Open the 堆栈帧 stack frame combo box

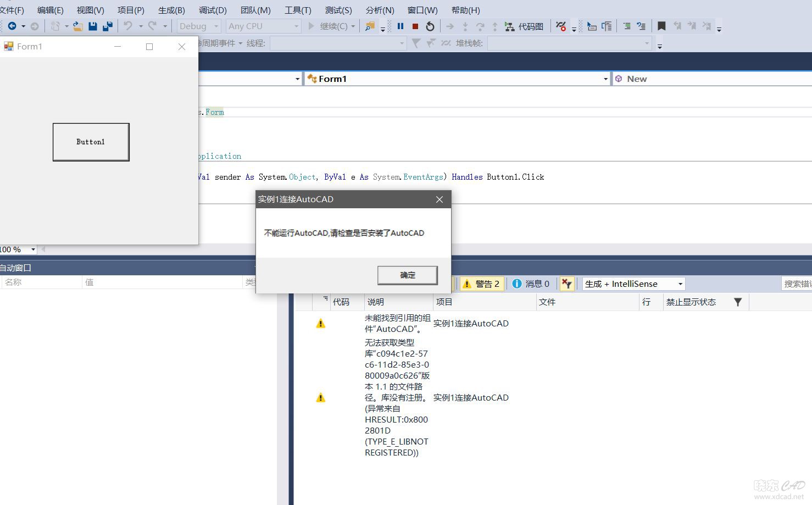click(x=570, y=43)
